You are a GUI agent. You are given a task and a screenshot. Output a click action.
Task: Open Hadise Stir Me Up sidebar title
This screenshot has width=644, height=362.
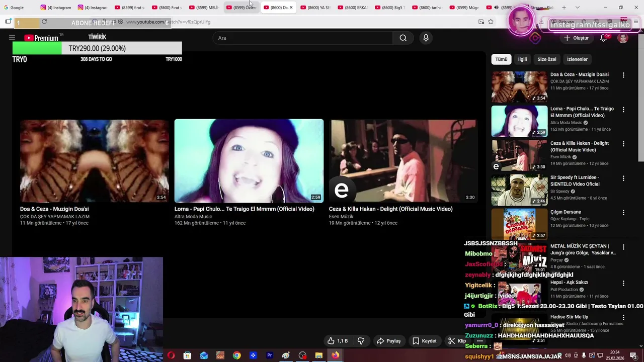[x=569, y=317]
